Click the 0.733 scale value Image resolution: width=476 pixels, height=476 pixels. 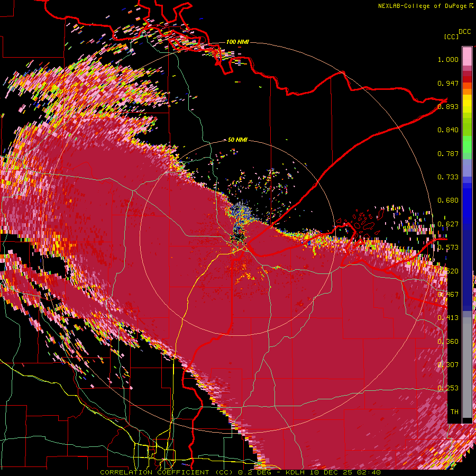click(448, 177)
